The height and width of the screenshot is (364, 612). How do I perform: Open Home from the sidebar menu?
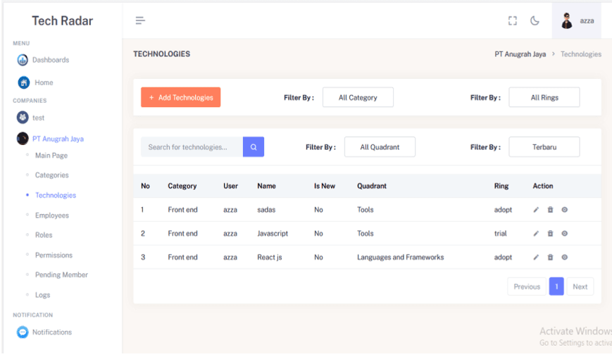(44, 82)
